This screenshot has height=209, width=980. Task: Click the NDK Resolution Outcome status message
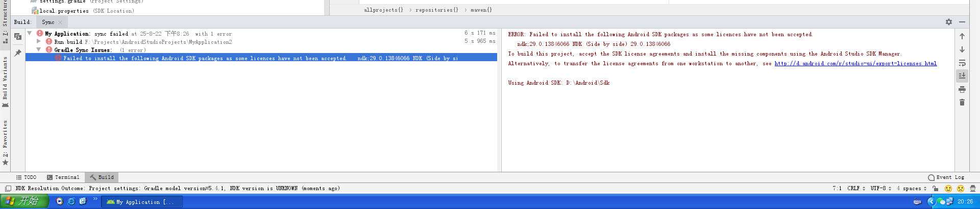178,189
